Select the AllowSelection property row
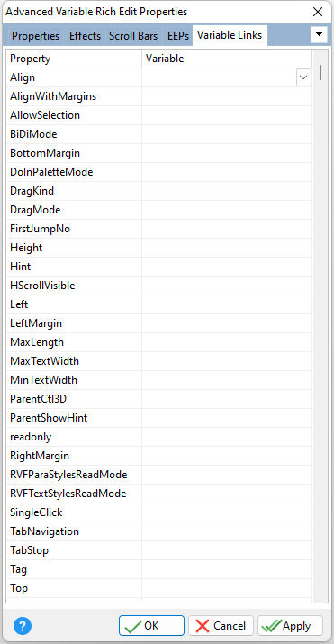 [x=159, y=115]
